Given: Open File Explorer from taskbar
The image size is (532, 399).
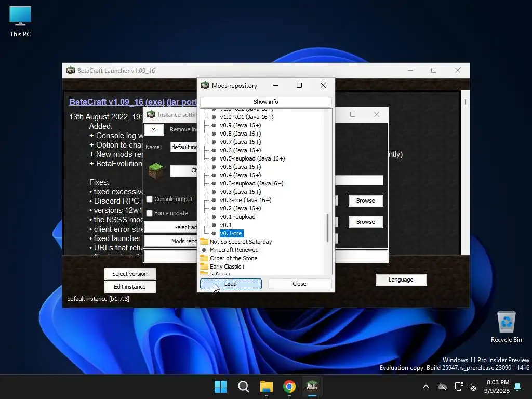Looking at the screenshot, I should click(267, 387).
